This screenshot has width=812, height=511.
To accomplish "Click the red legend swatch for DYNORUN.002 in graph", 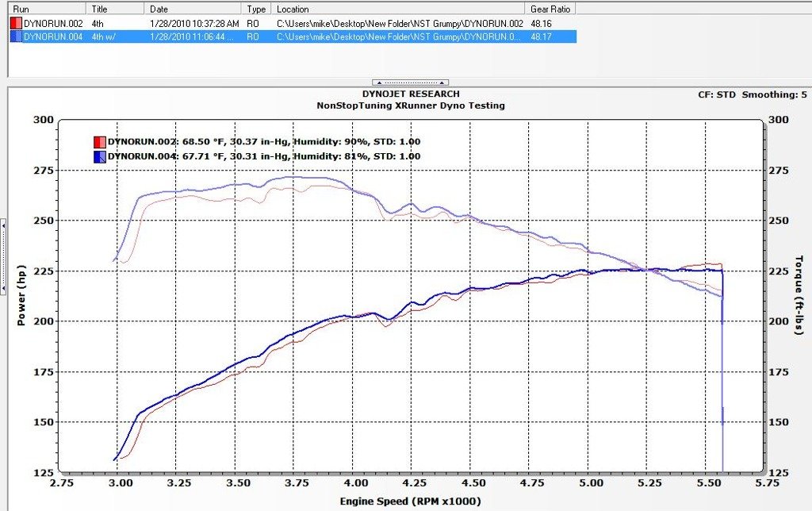I will coord(99,142).
